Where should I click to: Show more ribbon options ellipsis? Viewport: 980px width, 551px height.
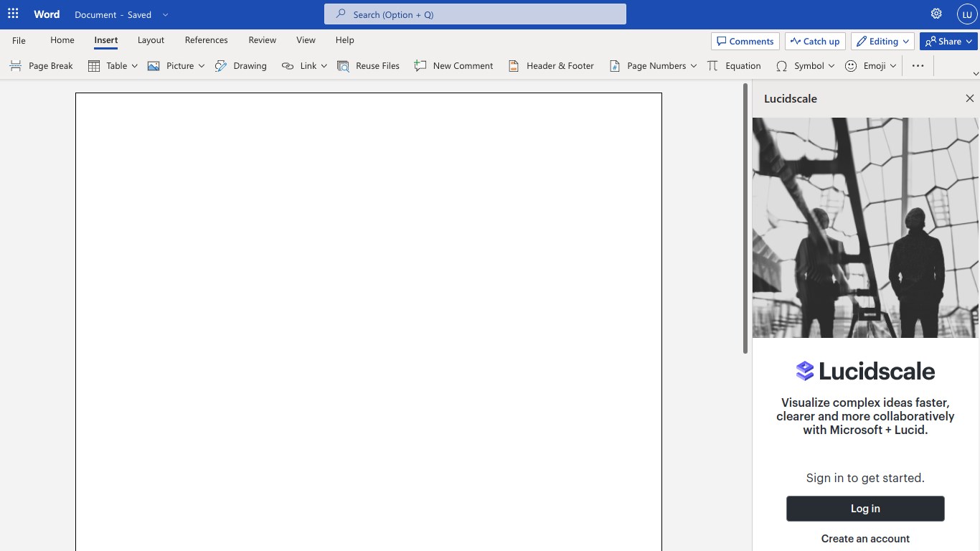click(918, 66)
